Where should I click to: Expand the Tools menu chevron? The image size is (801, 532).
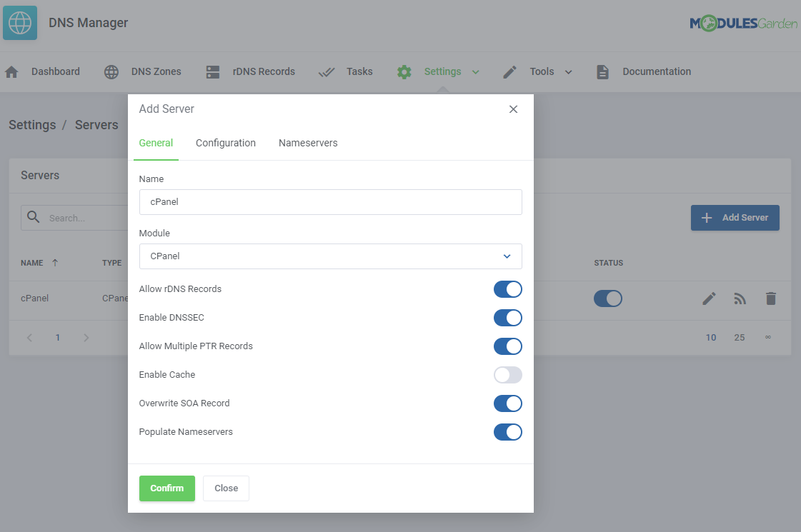tap(568, 72)
